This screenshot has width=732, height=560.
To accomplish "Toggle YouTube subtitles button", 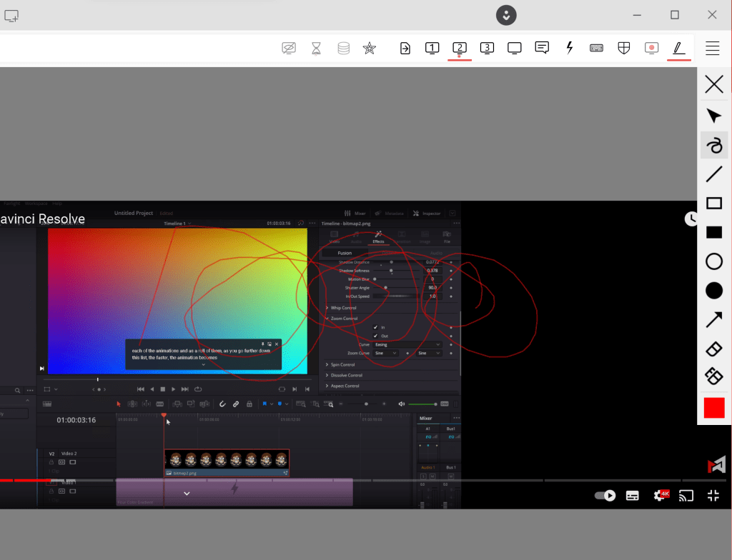I will point(632,496).
